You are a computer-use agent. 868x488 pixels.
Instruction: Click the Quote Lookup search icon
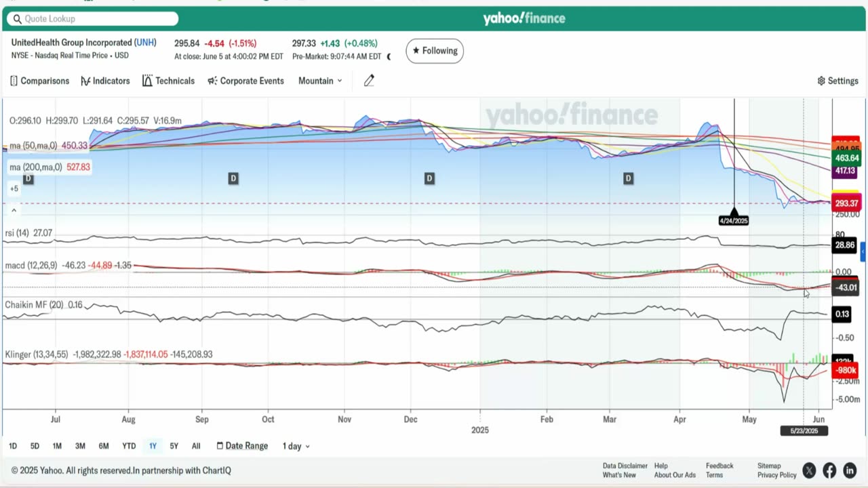(17, 19)
